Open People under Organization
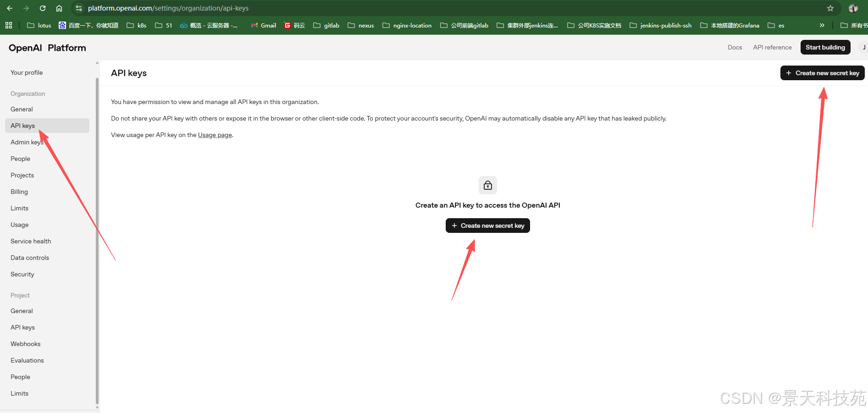Viewport: 868px width, 413px height. click(x=20, y=159)
